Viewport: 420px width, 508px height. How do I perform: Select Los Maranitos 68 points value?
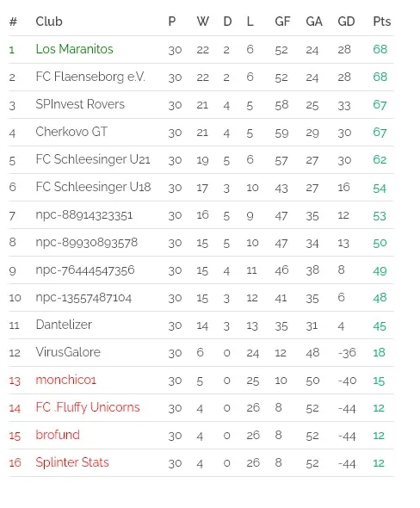[380, 49]
